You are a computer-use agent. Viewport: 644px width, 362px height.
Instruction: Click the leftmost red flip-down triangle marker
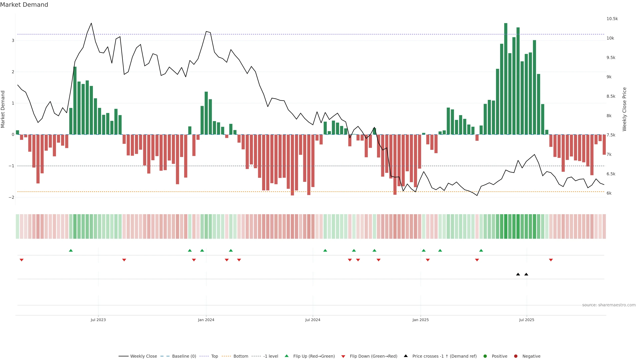point(21,260)
